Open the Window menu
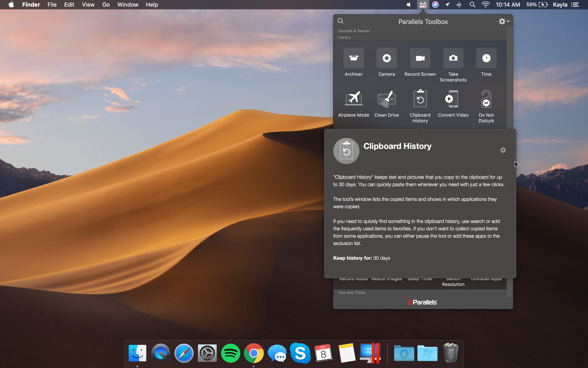 pyautogui.click(x=128, y=5)
